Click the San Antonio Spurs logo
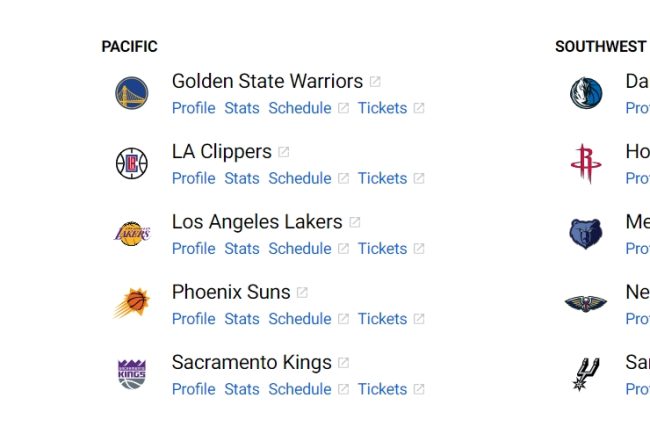This screenshot has width=650, height=434. (586, 374)
